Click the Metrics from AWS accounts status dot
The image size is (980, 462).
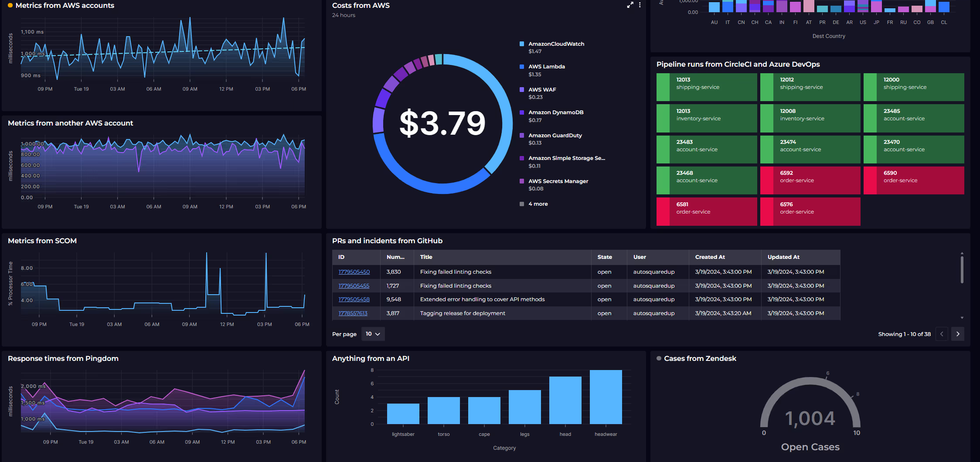pyautogui.click(x=10, y=6)
